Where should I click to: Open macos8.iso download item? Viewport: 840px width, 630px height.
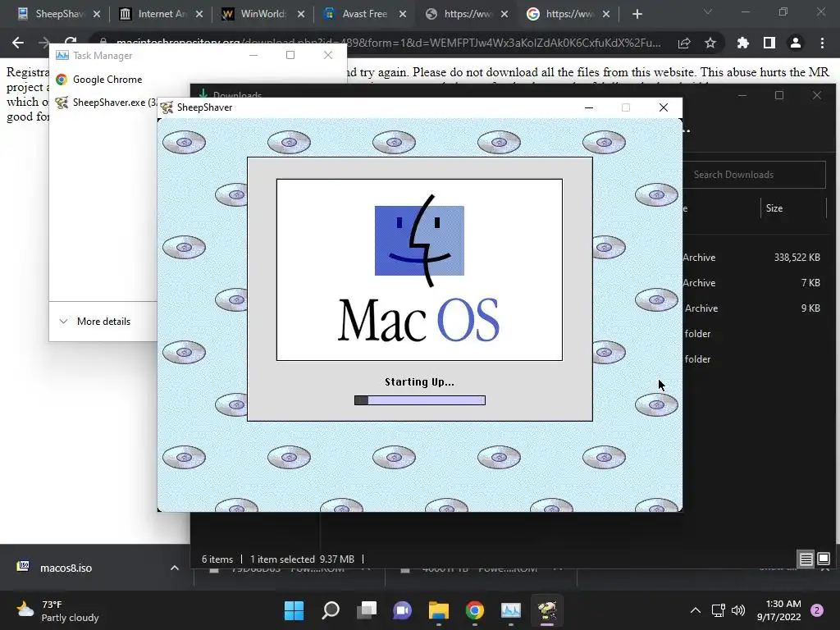point(66,568)
